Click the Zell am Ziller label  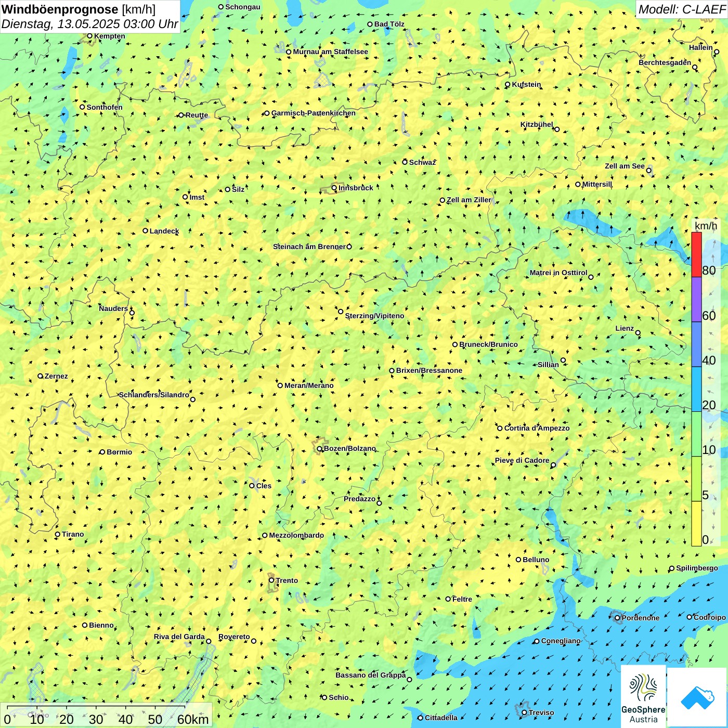click(x=469, y=200)
